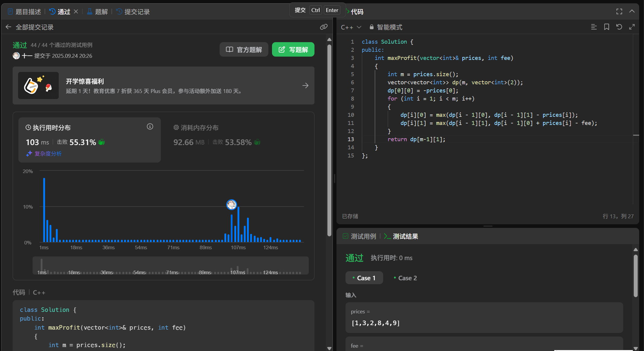Click the copy link icon
The image size is (644, 351).
coord(324,27)
